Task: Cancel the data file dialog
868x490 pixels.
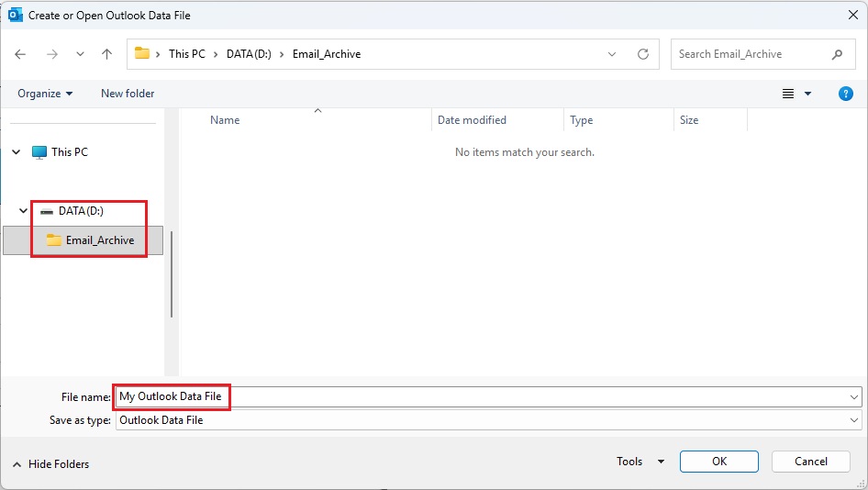Action: click(x=810, y=462)
